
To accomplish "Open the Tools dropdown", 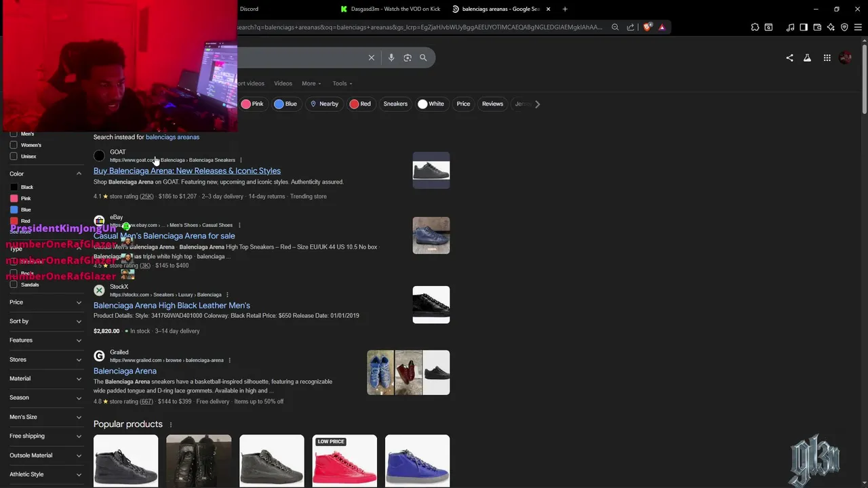I will point(342,83).
